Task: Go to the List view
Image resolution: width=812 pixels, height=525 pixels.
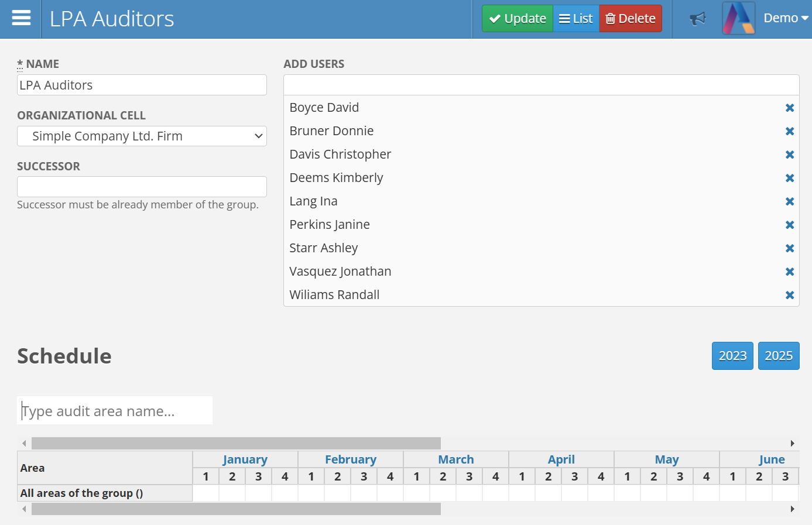Action: click(576, 19)
